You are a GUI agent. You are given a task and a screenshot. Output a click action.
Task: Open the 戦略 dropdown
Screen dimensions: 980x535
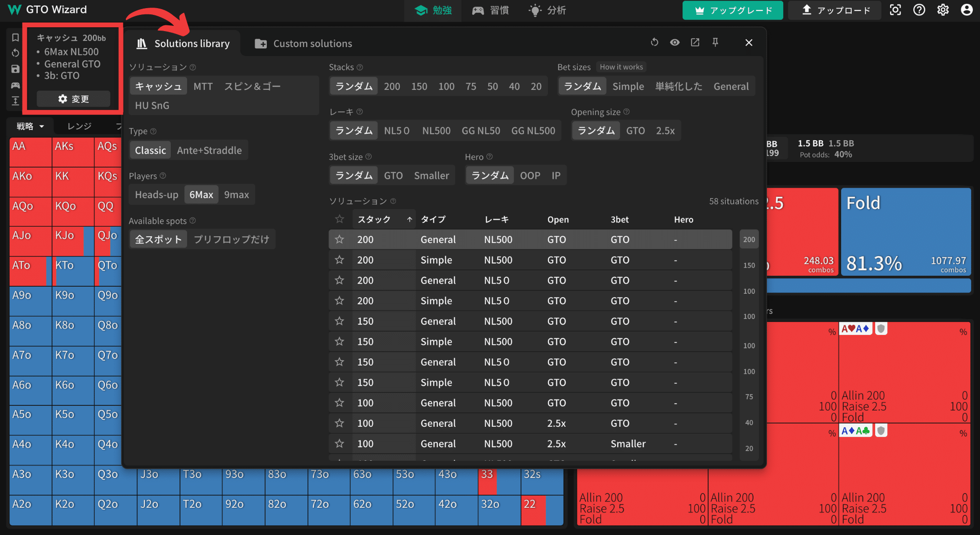tap(30, 126)
